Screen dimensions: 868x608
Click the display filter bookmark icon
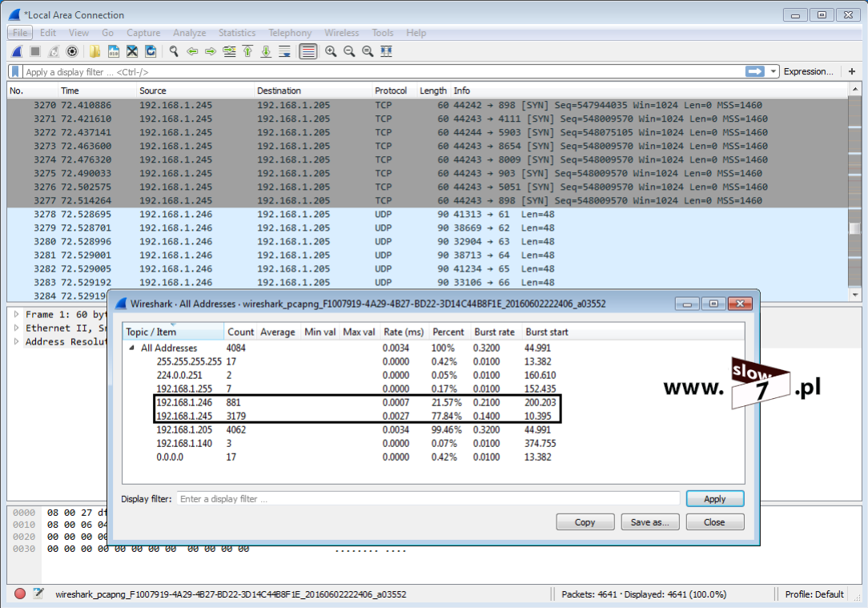(15, 71)
